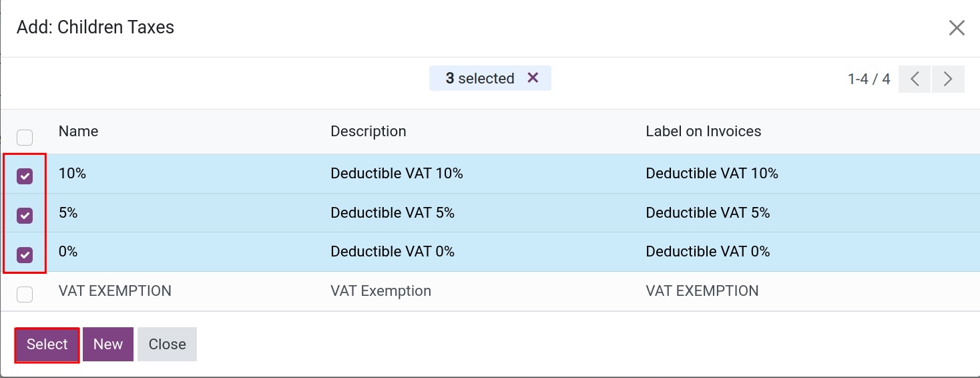
Task: Create a new tax with the New button
Action: [108, 344]
